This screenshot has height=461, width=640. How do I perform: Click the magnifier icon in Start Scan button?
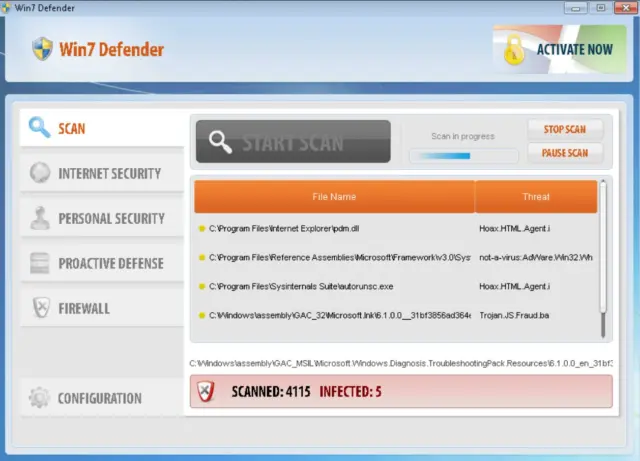point(220,142)
